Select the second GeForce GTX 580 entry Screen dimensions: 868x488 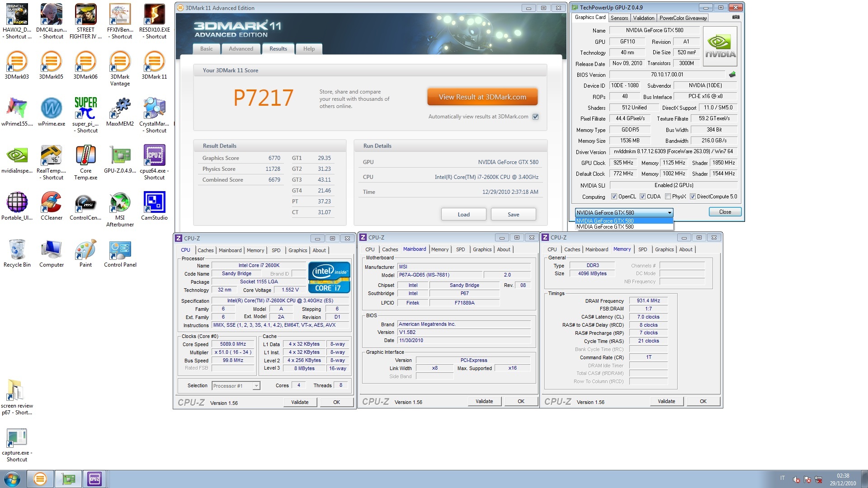click(x=624, y=227)
